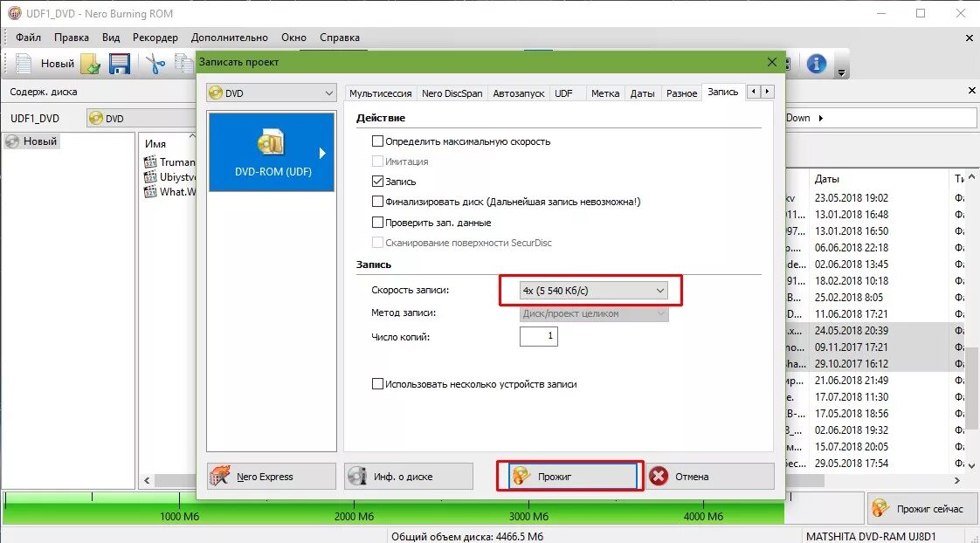Open the DVD disc type dropdown in dialog
Viewport: 980px width, 543px height.
[272, 93]
